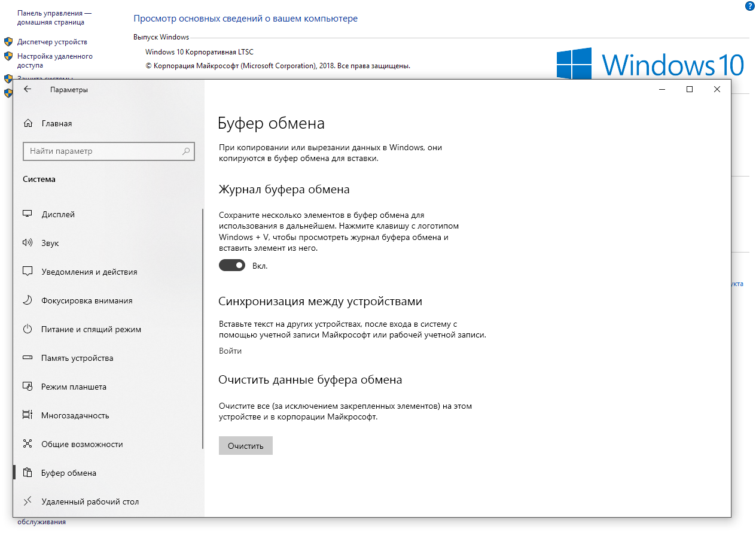Select Удаленный рабочий стол in sidebar

pos(90,501)
